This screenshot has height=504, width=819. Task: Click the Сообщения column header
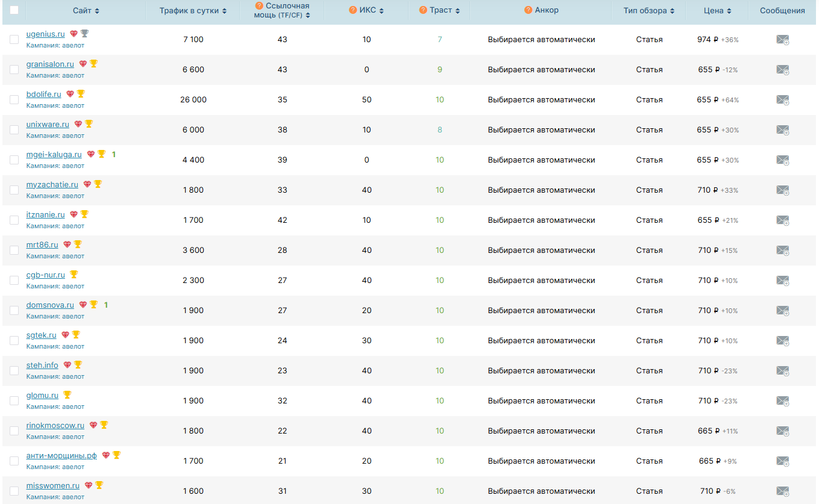(x=782, y=11)
